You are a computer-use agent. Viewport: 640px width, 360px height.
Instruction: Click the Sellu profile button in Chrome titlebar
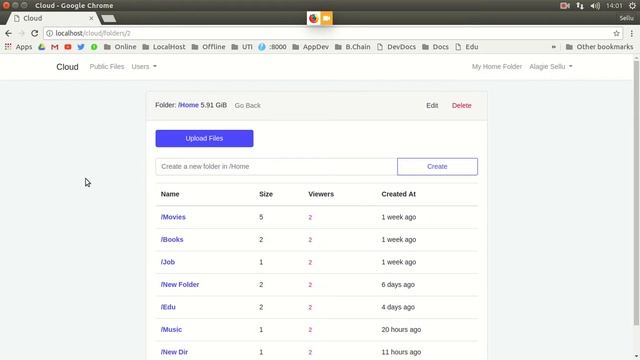(626, 18)
